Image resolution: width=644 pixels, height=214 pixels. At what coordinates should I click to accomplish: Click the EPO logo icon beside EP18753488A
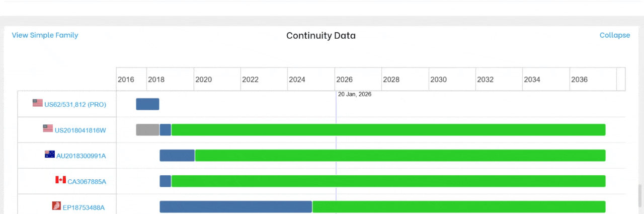(x=56, y=205)
